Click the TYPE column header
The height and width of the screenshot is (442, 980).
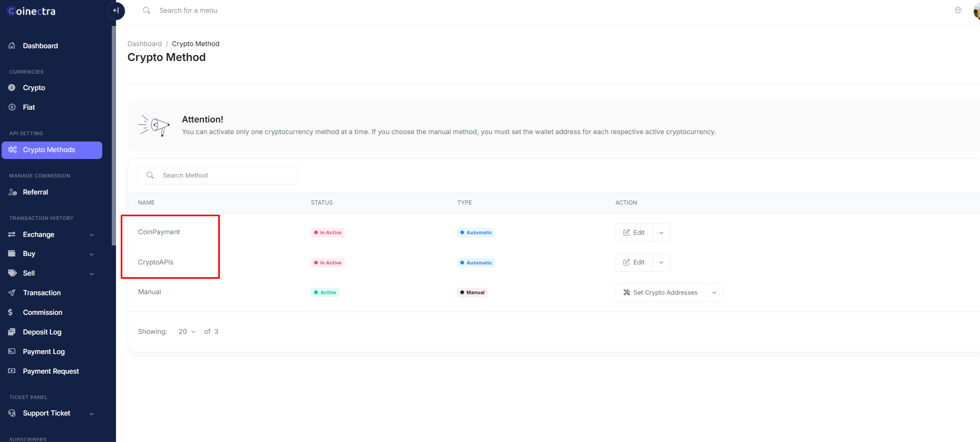pos(465,203)
